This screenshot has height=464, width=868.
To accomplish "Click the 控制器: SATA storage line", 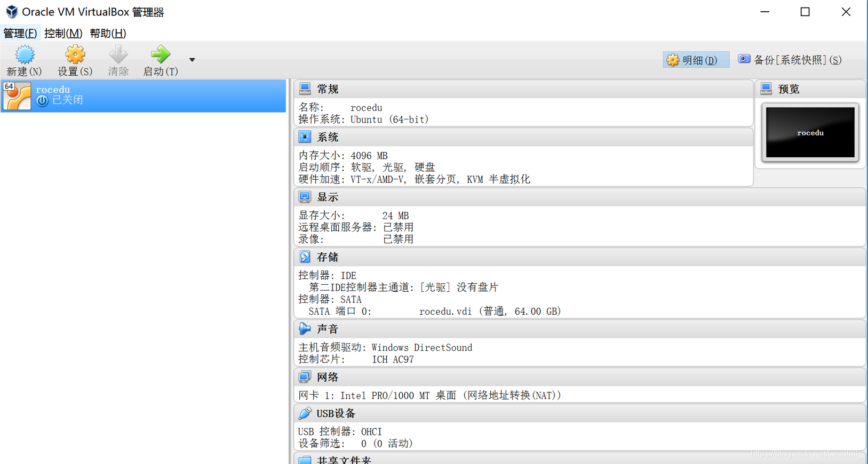I will (x=330, y=299).
